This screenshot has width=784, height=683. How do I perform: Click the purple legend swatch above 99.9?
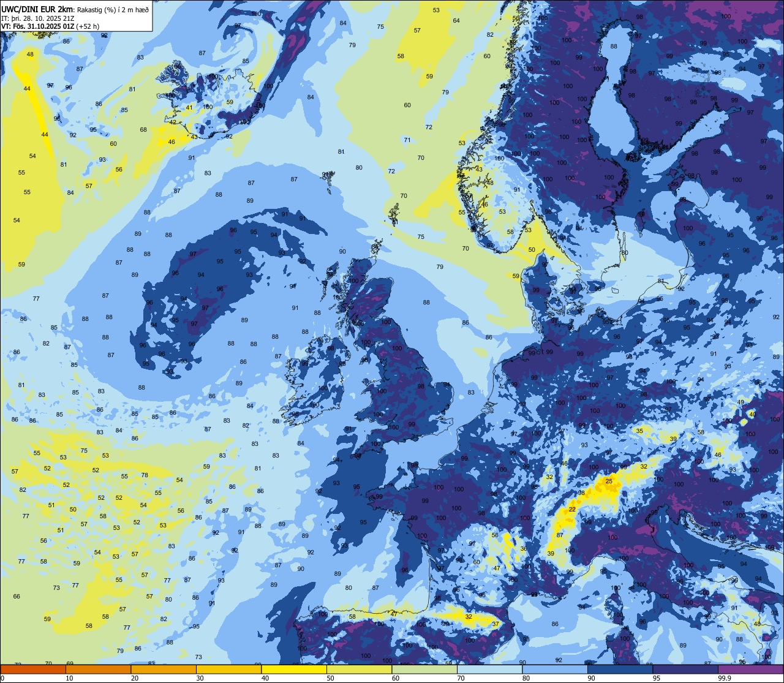750,669
